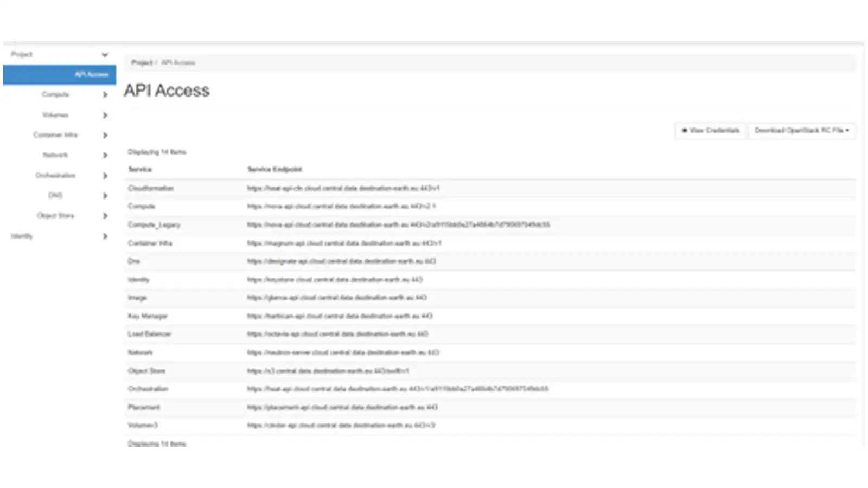Expand the DNS sidebar chevron

[105, 196]
